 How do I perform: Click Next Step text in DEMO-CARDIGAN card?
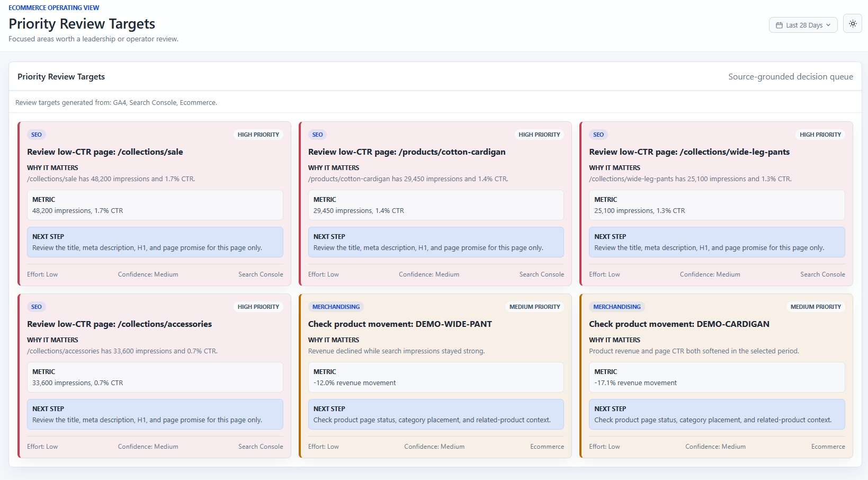[x=713, y=420]
